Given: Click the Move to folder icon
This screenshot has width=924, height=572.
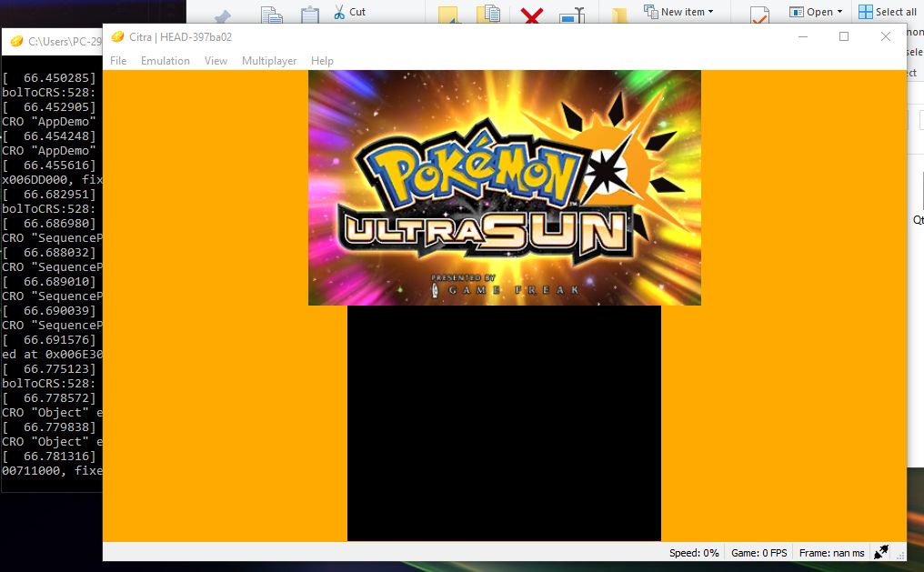Looking at the screenshot, I should (448, 15).
